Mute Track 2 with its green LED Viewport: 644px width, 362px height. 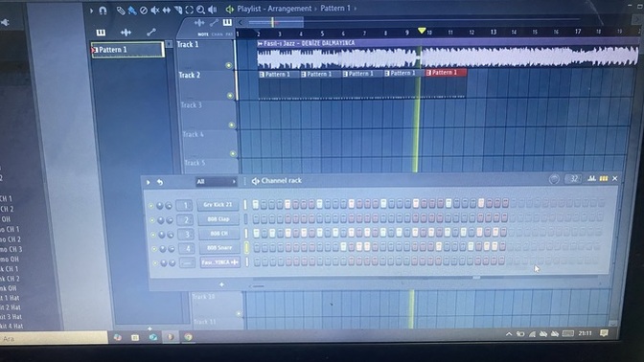pos(230,96)
